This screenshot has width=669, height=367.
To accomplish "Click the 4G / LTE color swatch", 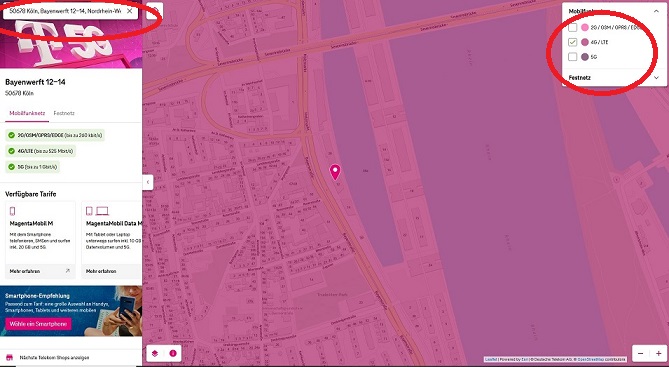I will click(x=585, y=42).
